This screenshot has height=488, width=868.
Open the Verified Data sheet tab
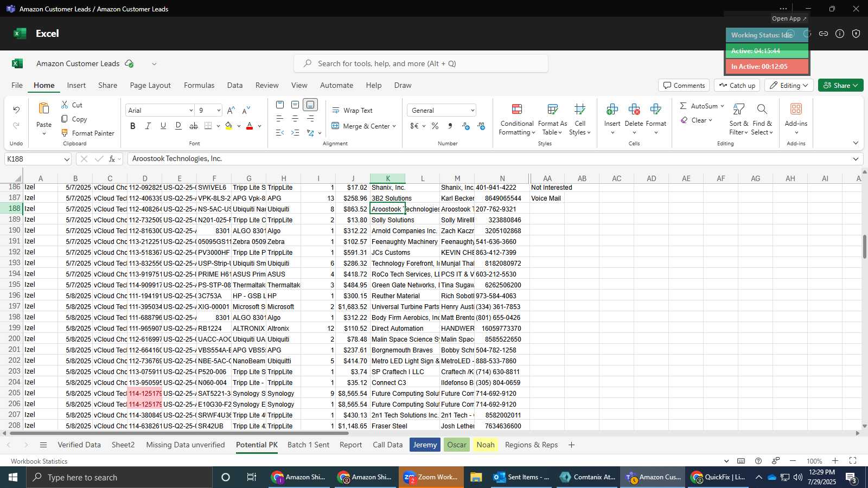point(79,445)
